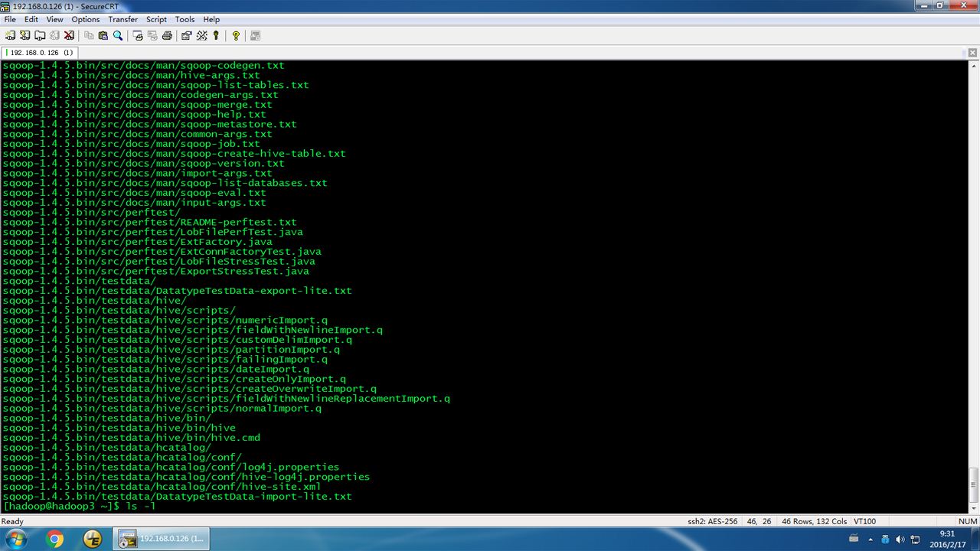Click the terminal vertical scrollbar thumb
The image size is (980, 551).
tap(974, 484)
